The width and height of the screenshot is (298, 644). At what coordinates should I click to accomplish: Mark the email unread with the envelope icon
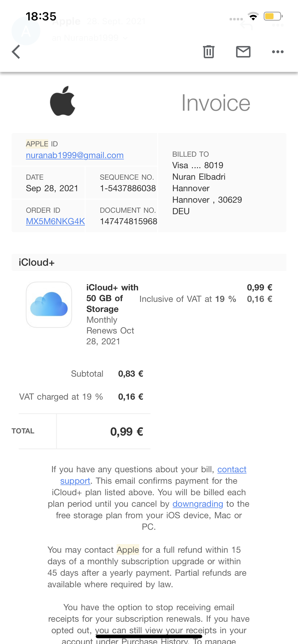[x=243, y=52]
